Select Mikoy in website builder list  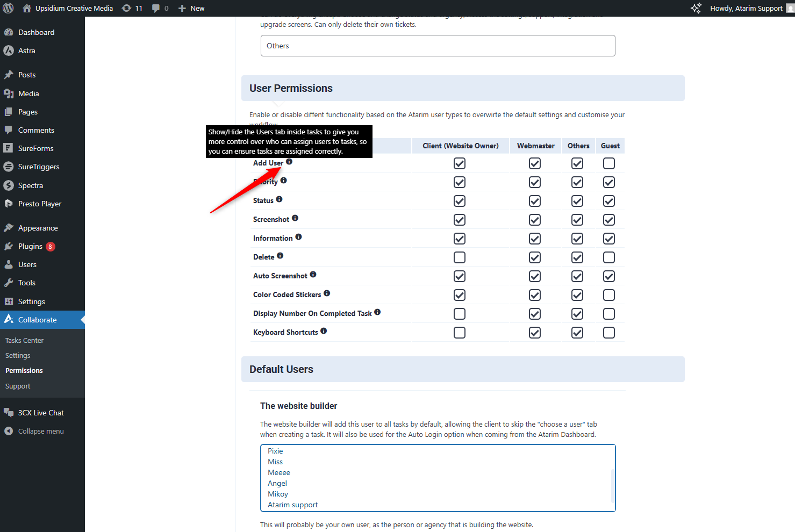(278, 494)
